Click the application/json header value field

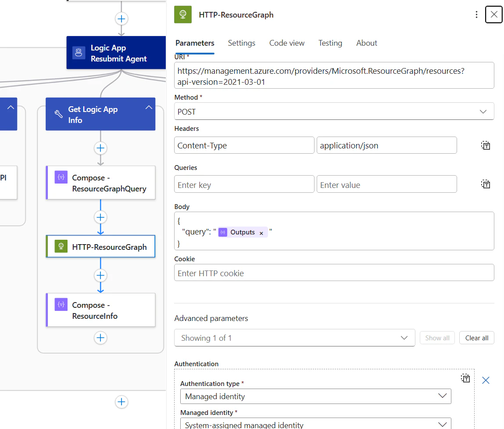387,145
